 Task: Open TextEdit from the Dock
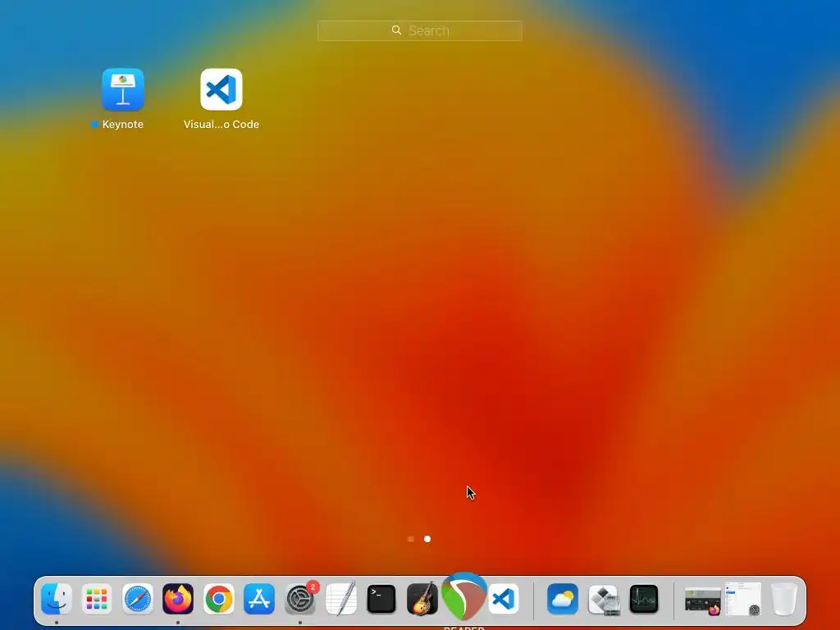340,599
